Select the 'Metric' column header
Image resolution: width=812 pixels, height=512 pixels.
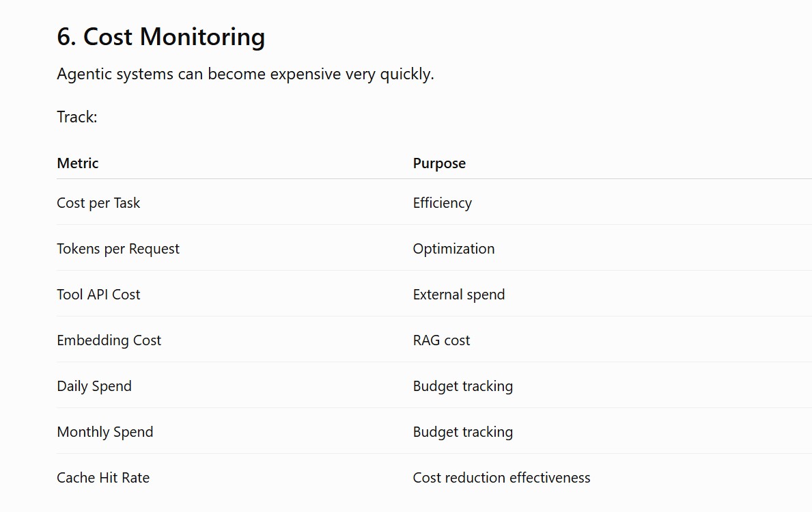tap(78, 163)
